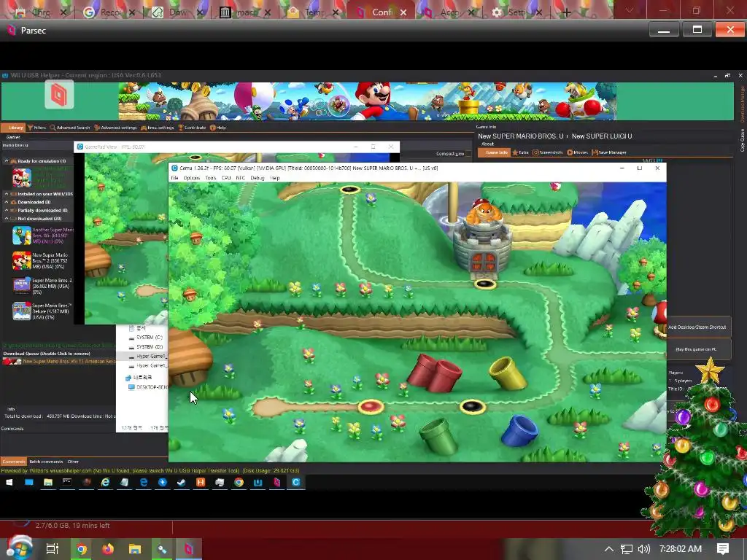Select 'Super Mario Bros. 2 (36.002 MB)' game
This screenshot has height=560, width=747.
42,286
